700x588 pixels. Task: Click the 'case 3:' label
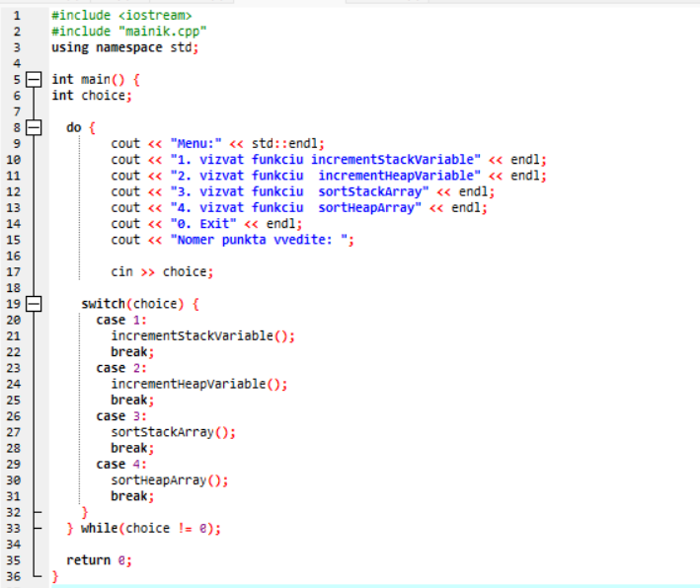121,416
